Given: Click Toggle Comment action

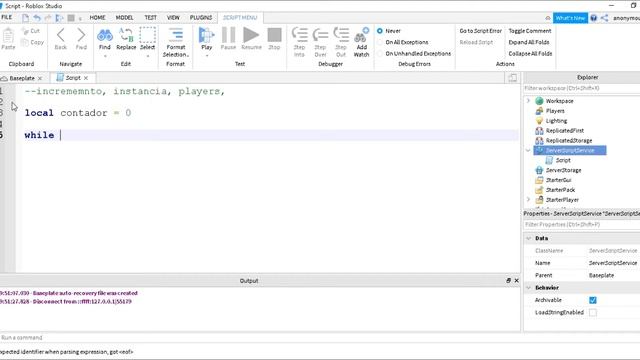Looking at the screenshot, I should (530, 31).
